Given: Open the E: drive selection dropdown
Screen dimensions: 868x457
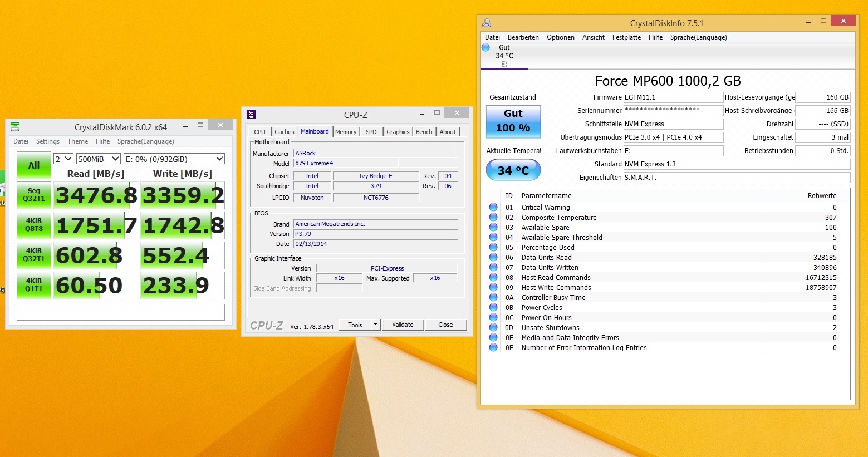Looking at the screenshot, I should tap(174, 159).
